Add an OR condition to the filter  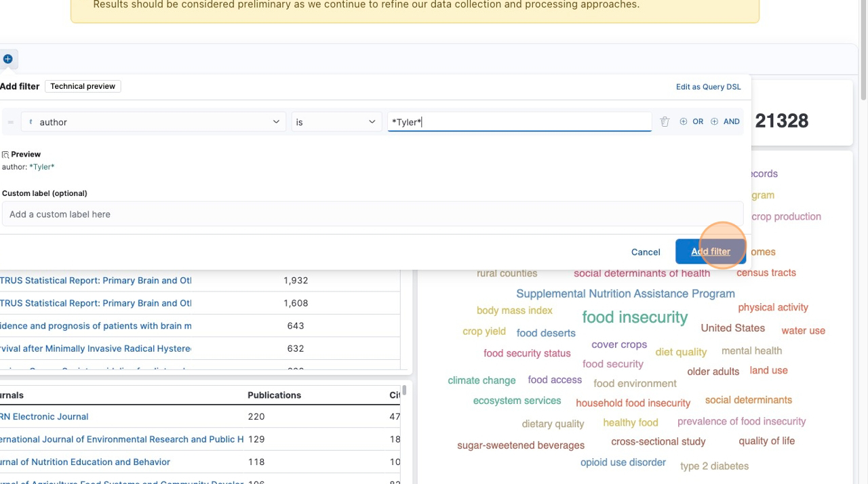(692, 122)
